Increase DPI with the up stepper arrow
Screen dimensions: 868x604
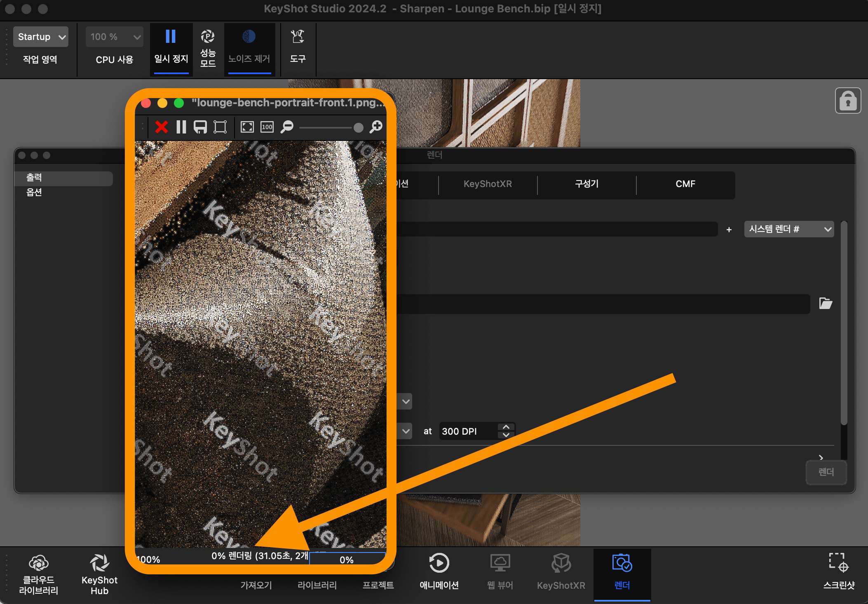(x=506, y=427)
